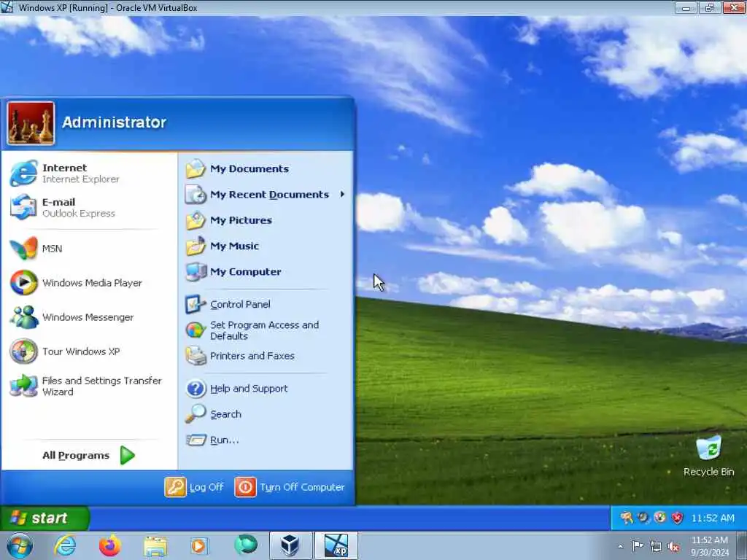Click the XP tray clock 11:52 AM

tap(713, 518)
